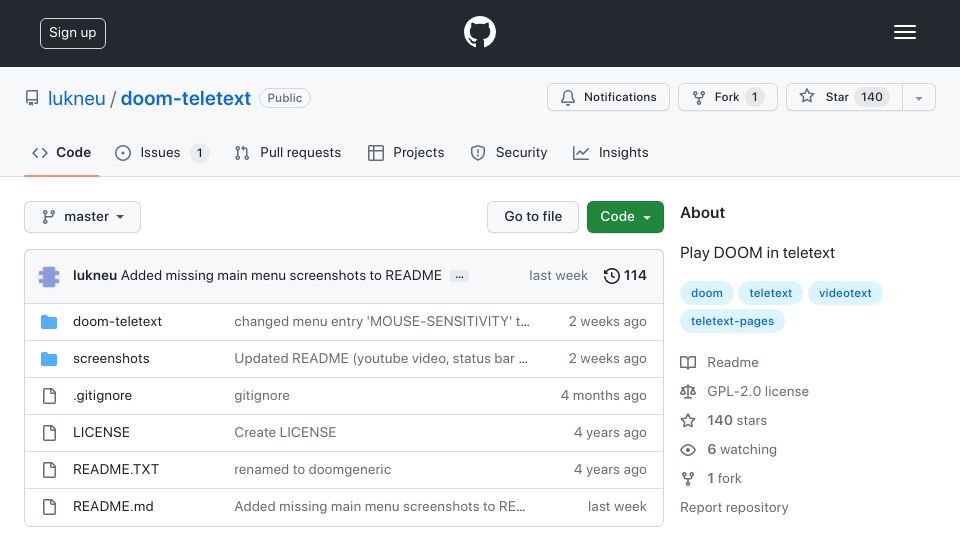Switch to the Code tab

[61, 152]
